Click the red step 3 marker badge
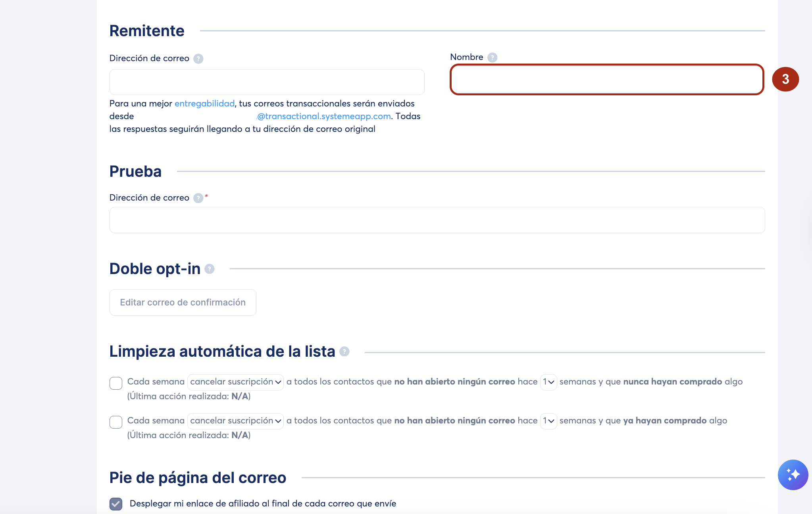The width and height of the screenshot is (812, 514). click(785, 79)
